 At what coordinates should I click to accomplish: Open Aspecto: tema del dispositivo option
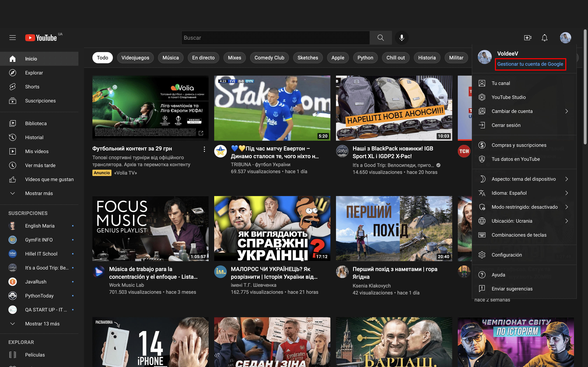[x=523, y=179]
